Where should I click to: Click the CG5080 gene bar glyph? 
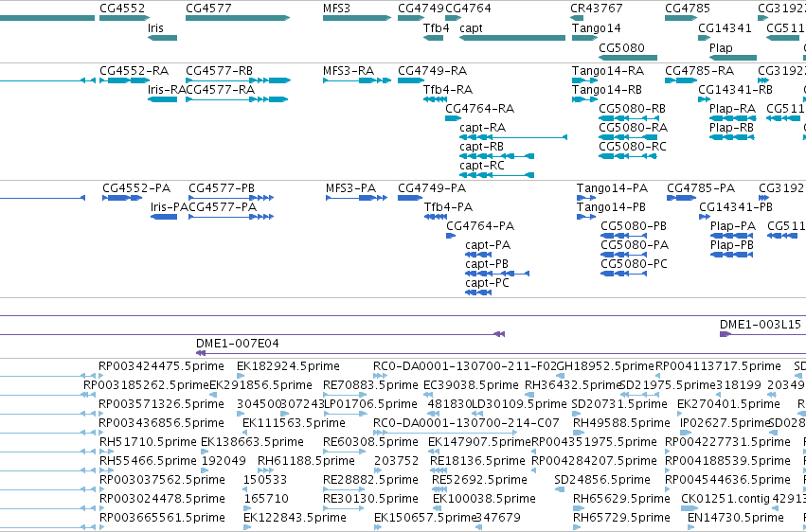(628, 58)
